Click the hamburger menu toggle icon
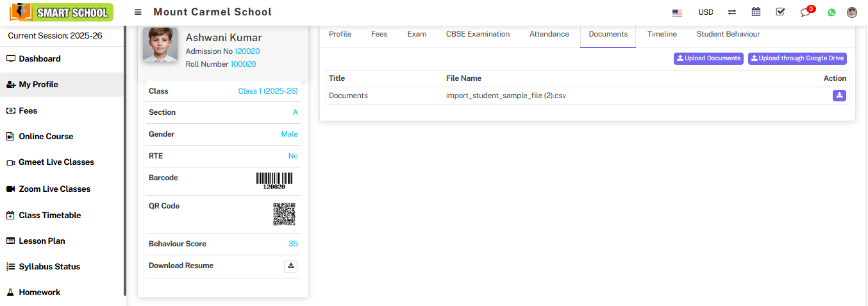 pos(138,12)
